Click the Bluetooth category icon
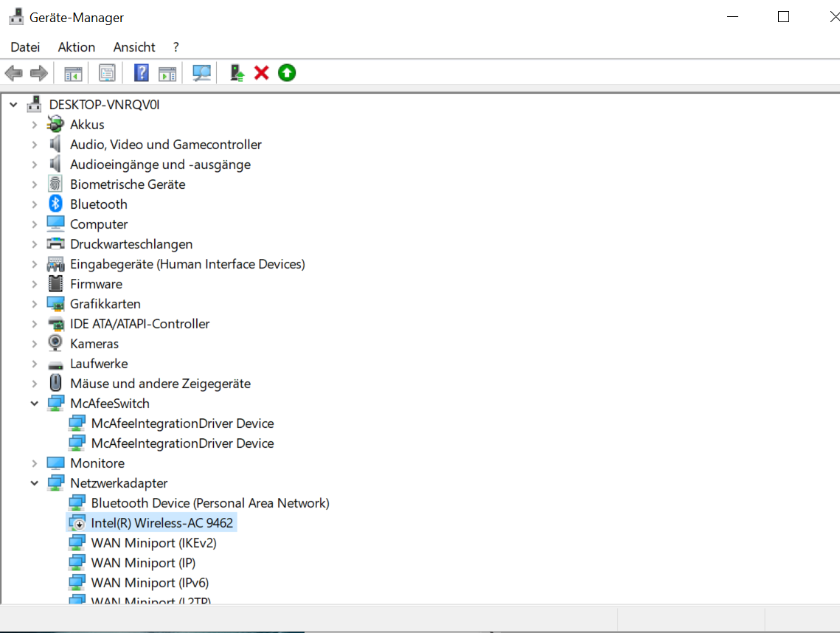The width and height of the screenshot is (840, 633). click(x=56, y=204)
